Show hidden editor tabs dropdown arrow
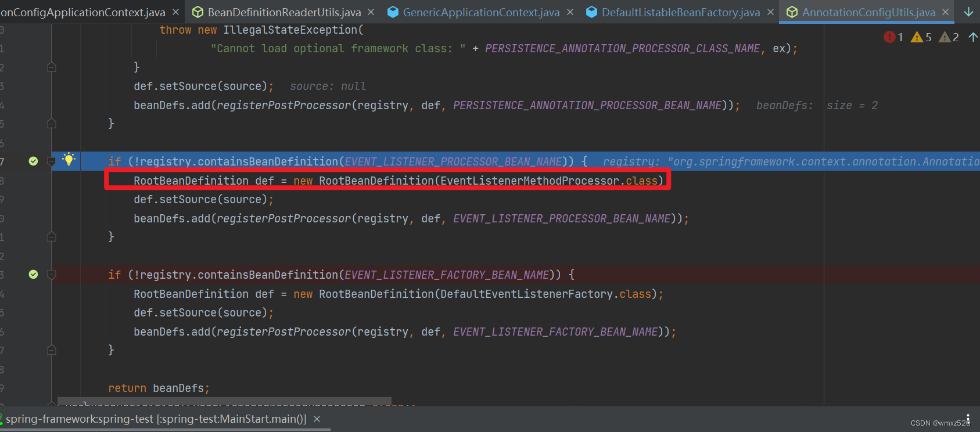The width and height of the screenshot is (980, 432). point(968,12)
